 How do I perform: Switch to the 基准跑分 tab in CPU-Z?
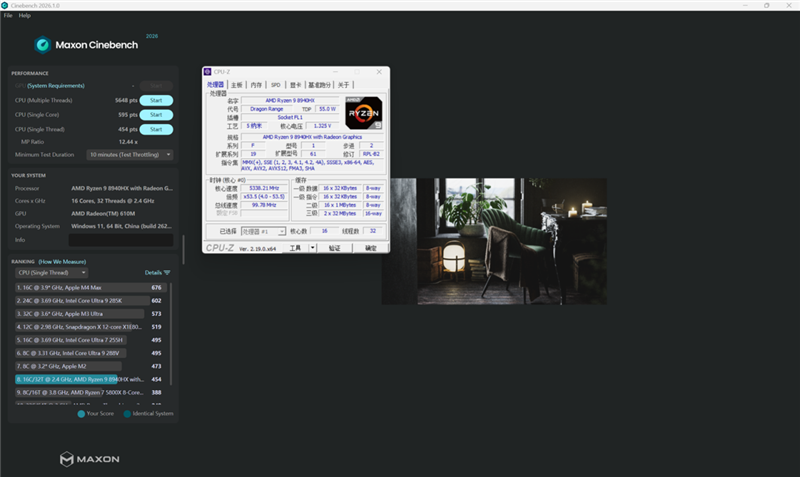319,85
